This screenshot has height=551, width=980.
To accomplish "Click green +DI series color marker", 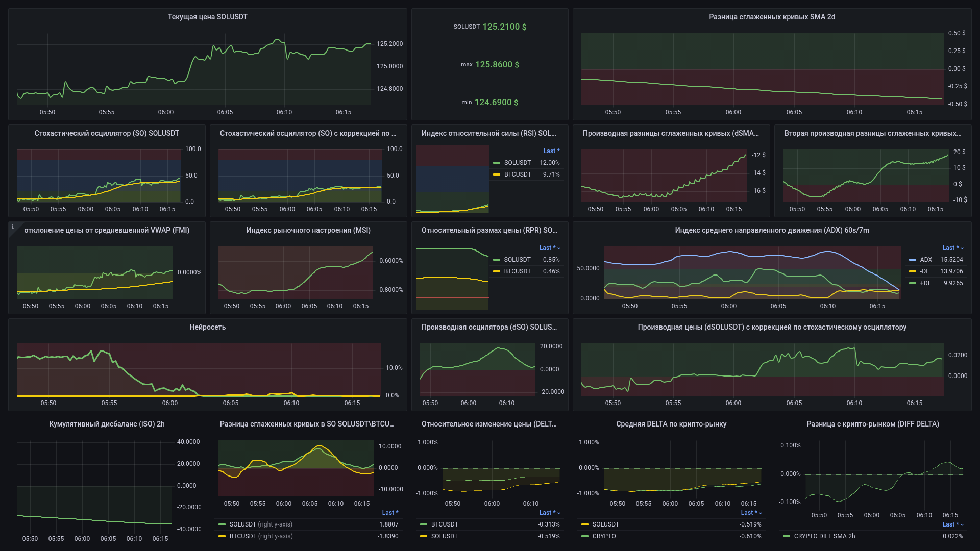I will click(x=913, y=283).
